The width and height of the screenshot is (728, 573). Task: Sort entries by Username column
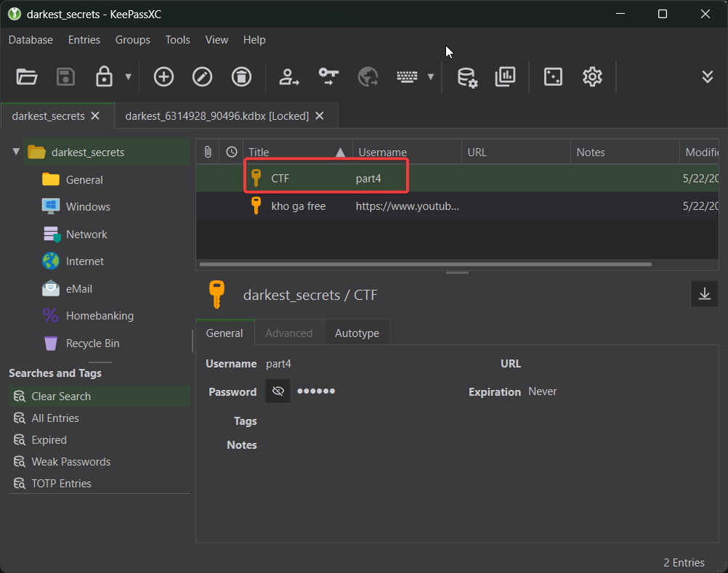[x=407, y=152]
